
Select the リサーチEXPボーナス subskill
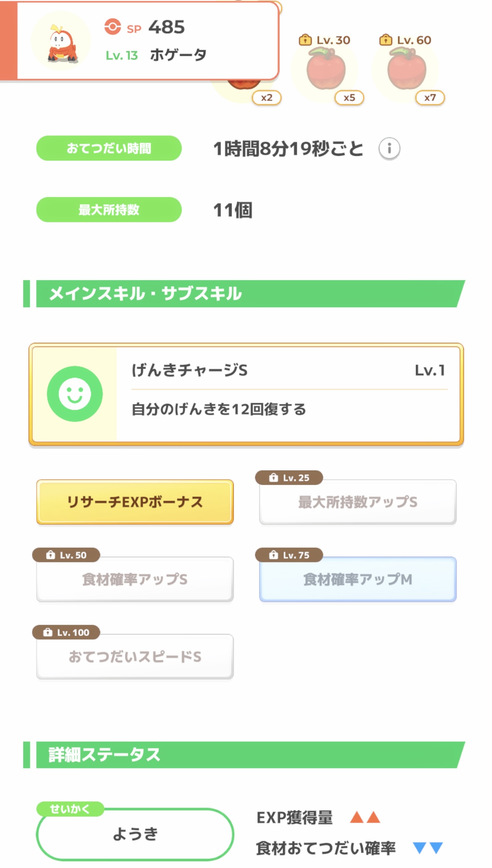[135, 502]
